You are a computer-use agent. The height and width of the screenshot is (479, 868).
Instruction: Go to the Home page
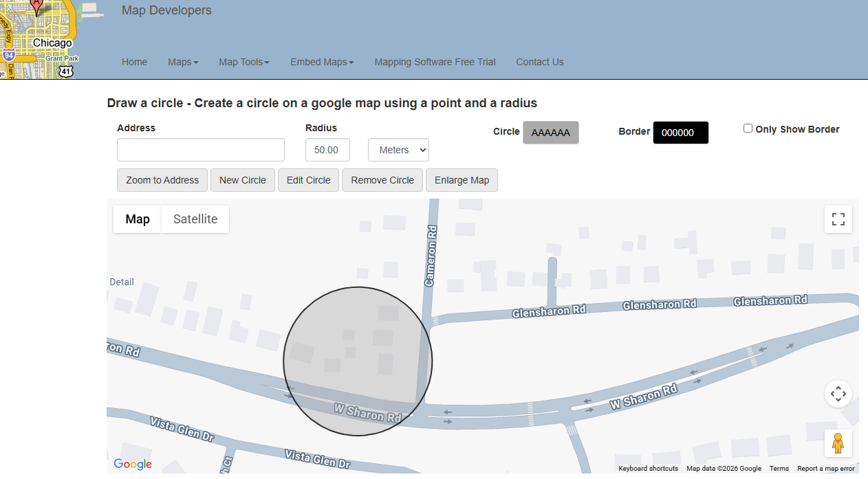pos(134,62)
